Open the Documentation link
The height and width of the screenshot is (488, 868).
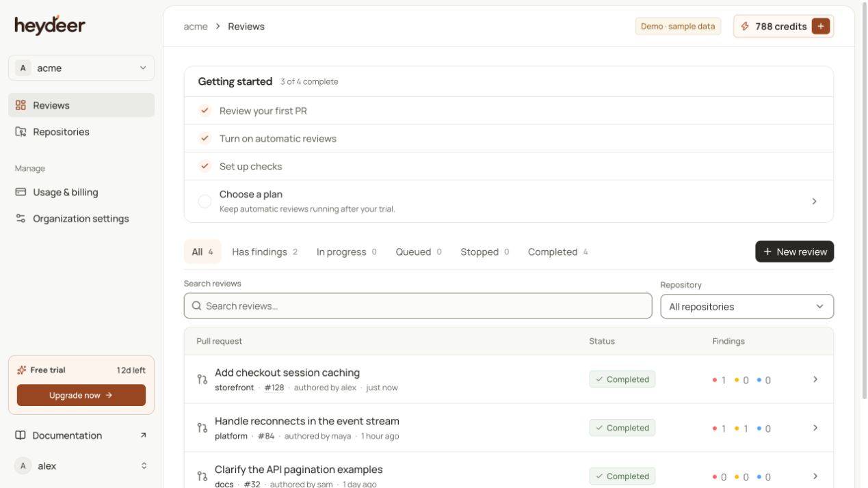tap(81, 435)
